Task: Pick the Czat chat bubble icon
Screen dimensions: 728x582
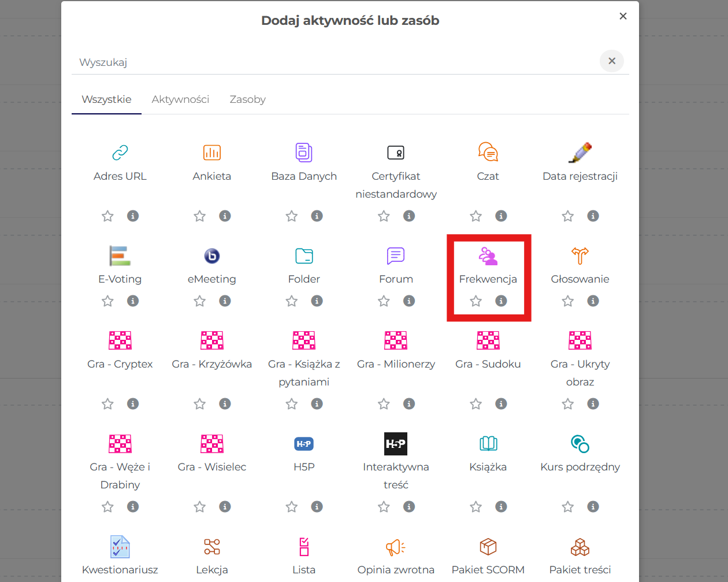Action: (488, 153)
